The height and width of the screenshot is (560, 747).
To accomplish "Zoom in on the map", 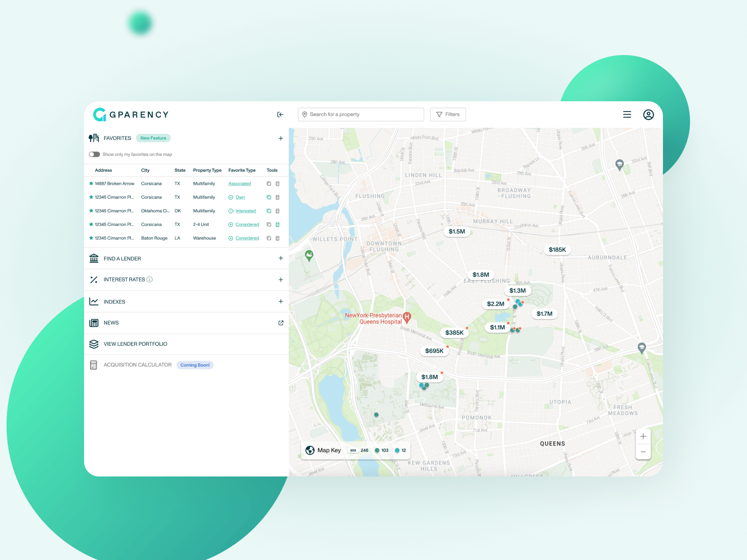I will [x=643, y=437].
